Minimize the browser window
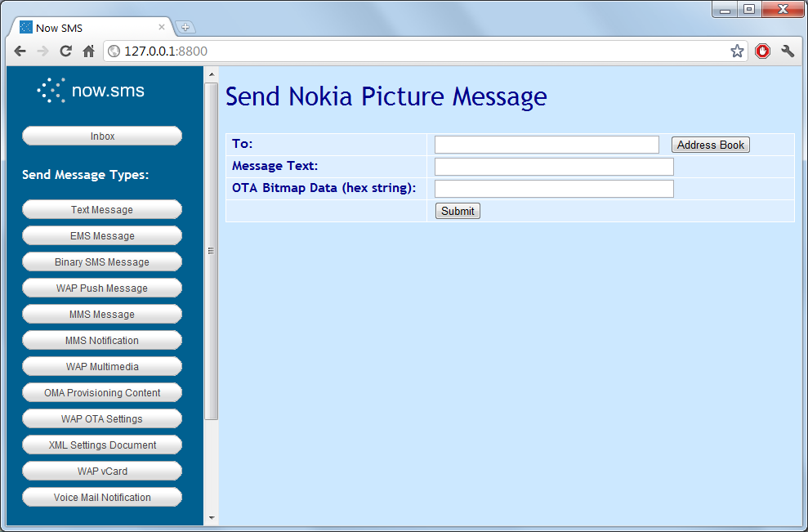808x532 pixels. pyautogui.click(x=725, y=10)
